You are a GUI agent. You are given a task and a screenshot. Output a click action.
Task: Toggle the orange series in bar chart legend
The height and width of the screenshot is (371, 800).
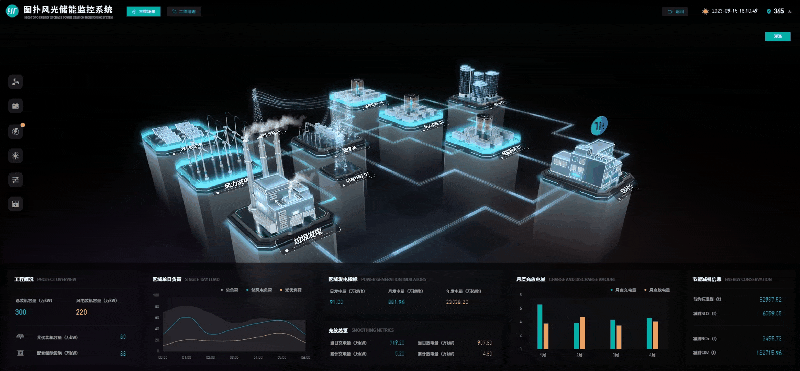pos(658,290)
